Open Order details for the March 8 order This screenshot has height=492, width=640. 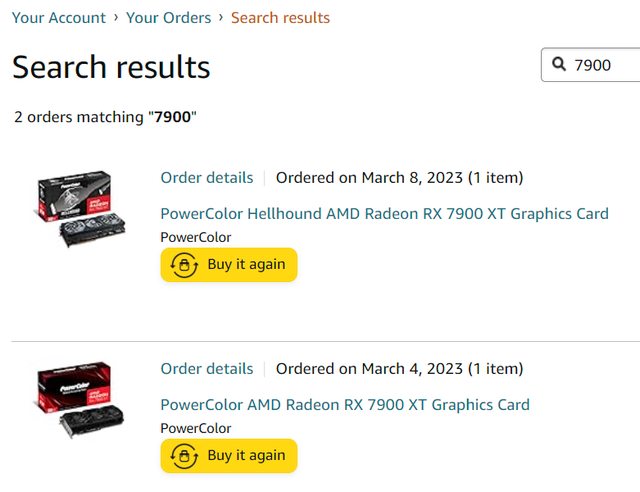(x=207, y=178)
